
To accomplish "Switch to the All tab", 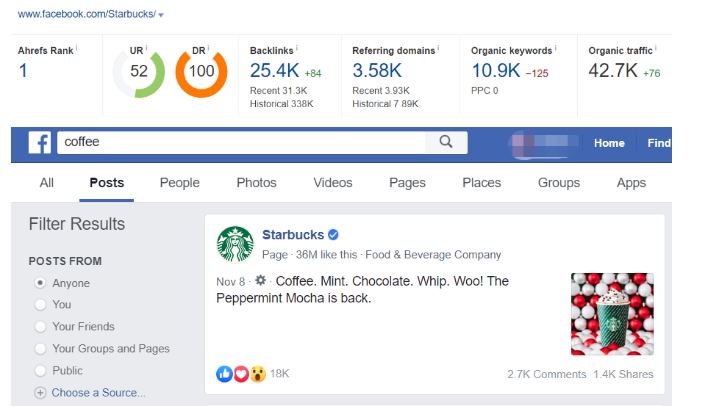I will tap(46, 183).
